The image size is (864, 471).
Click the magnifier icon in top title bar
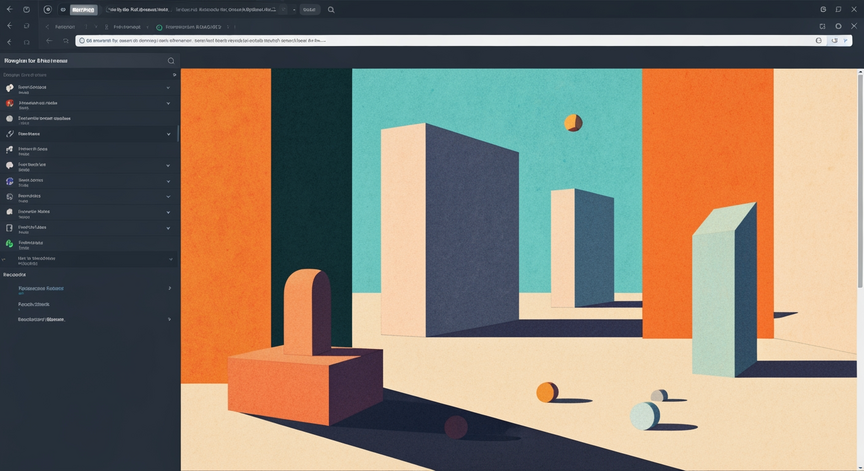pyautogui.click(x=331, y=9)
